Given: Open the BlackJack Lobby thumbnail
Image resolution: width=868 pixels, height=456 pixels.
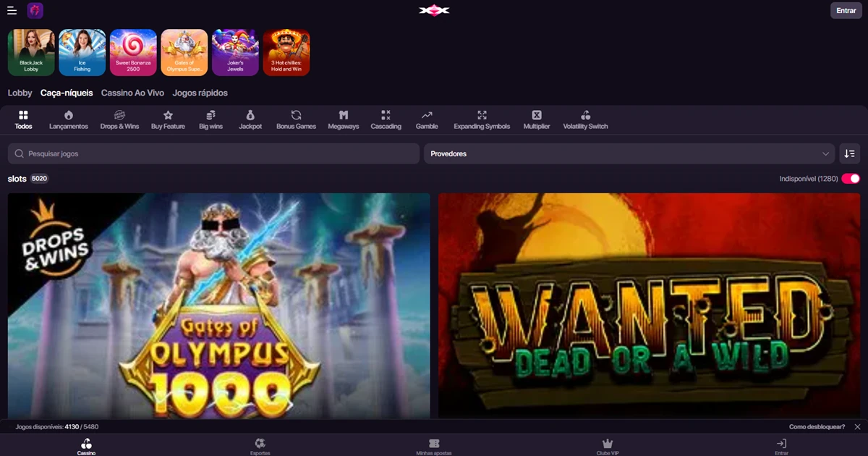Looking at the screenshot, I should point(31,53).
